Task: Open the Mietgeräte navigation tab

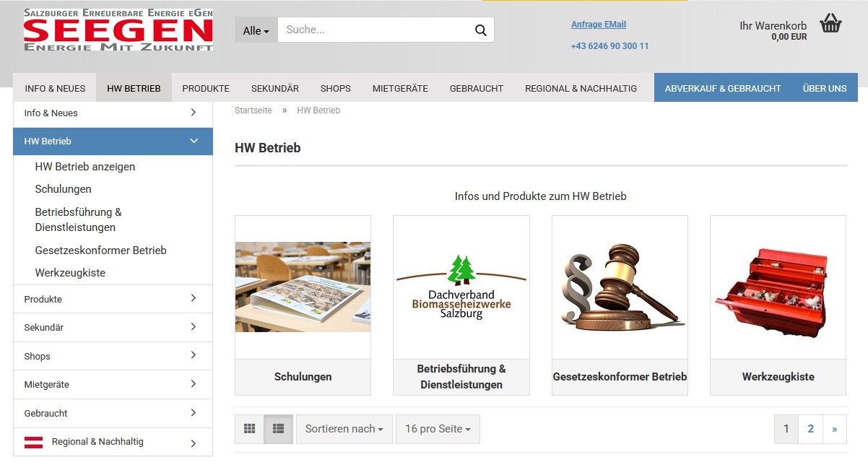Action: (400, 88)
